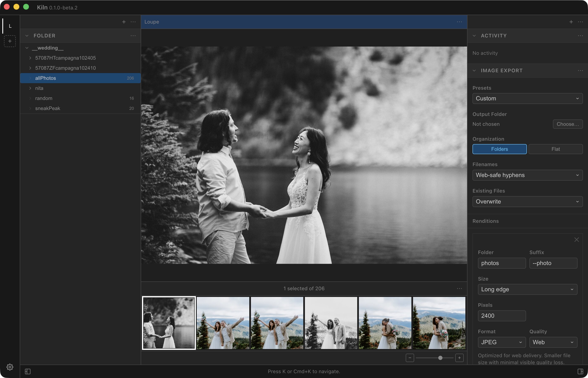The height and width of the screenshot is (378, 588).
Task: Click the Pixels input field
Action: [x=502, y=316]
